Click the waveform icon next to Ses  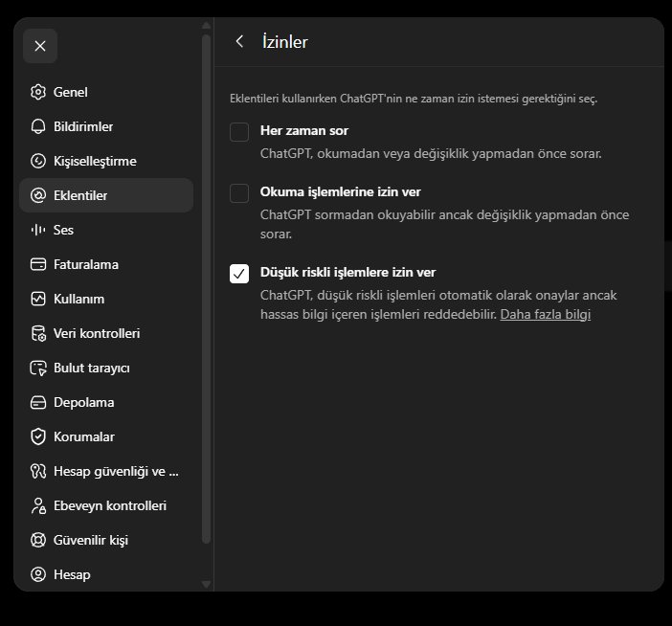[x=38, y=230]
